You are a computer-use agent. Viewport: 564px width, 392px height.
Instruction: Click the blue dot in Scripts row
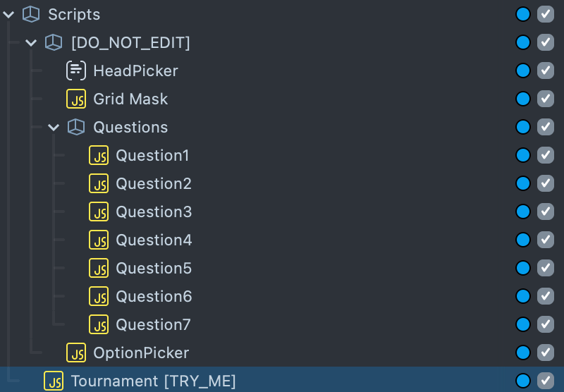pyautogui.click(x=523, y=14)
